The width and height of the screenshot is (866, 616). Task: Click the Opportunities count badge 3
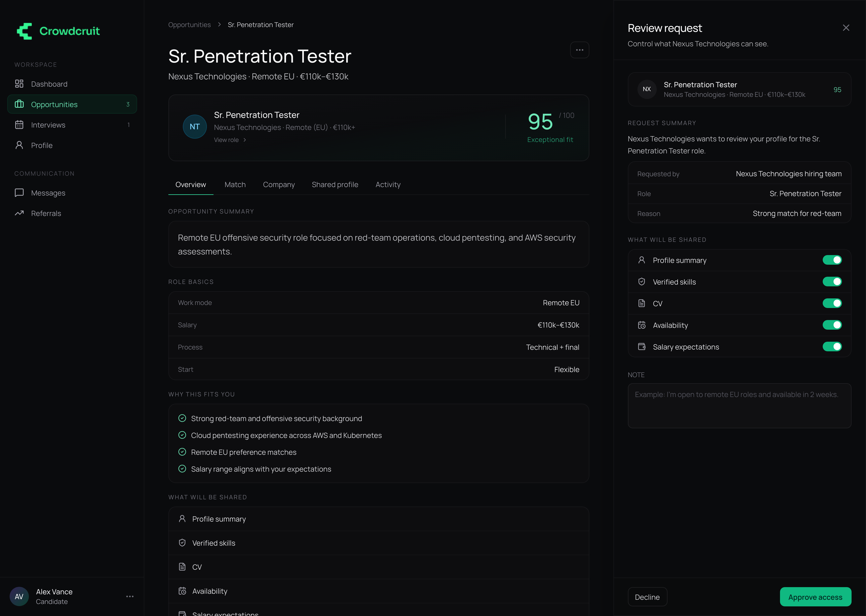[128, 104]
